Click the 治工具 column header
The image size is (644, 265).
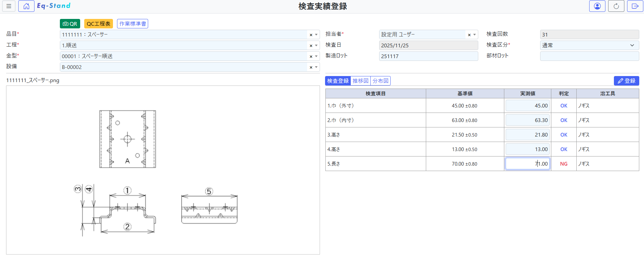pos(608,94)
